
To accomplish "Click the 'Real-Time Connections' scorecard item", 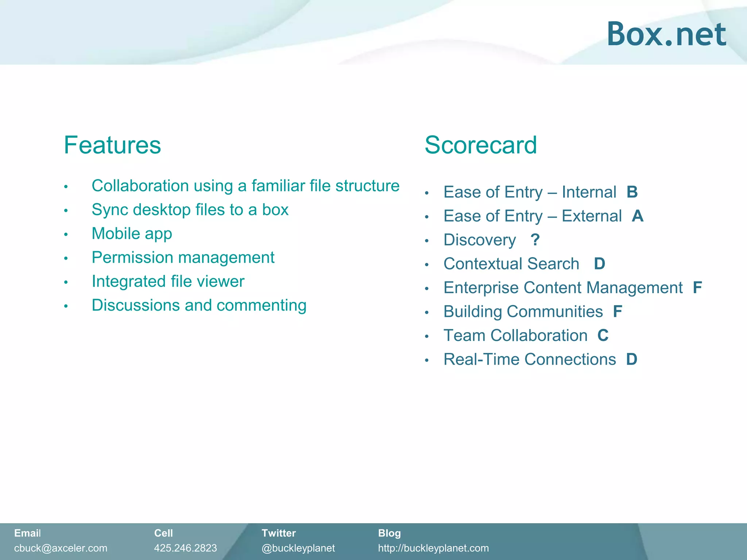I will (x=530, y=359).
